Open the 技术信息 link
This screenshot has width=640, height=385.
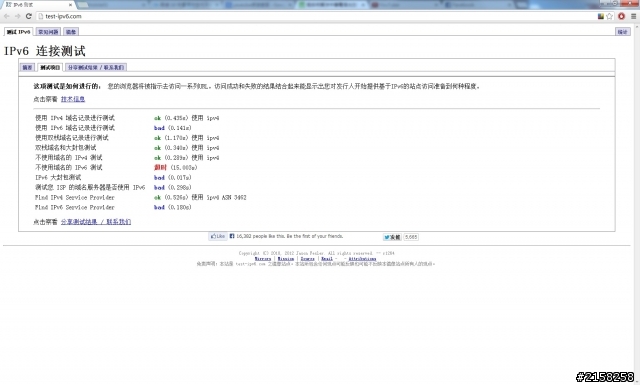click(73, 99)
